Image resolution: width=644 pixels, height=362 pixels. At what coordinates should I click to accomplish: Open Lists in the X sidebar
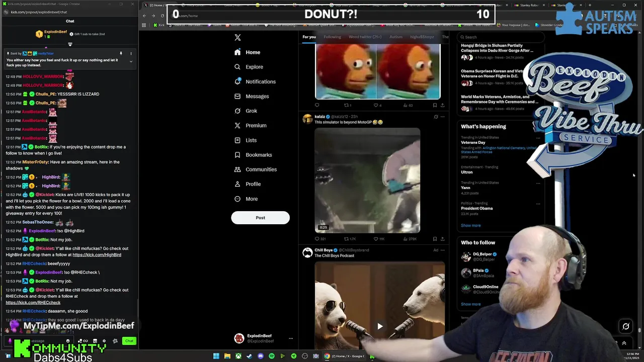[x=246, y=140]
